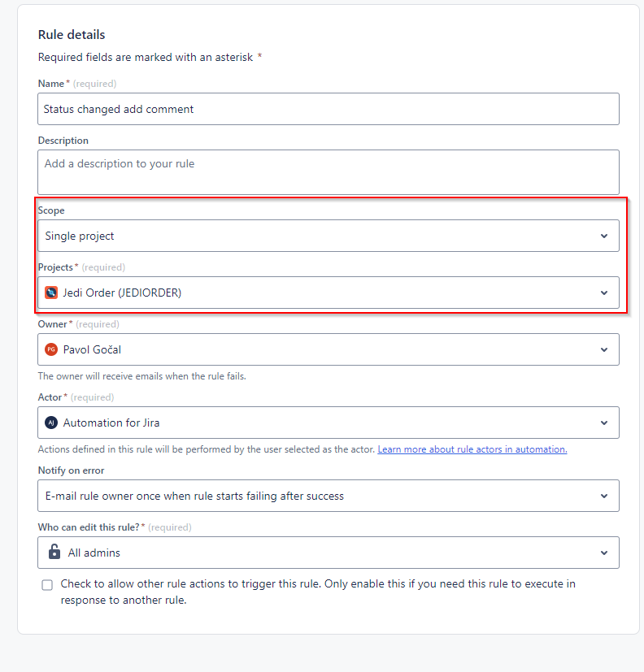Expand the Who can edit this rule dropdown
Viewport: 644px width, 672px height.
605,552
